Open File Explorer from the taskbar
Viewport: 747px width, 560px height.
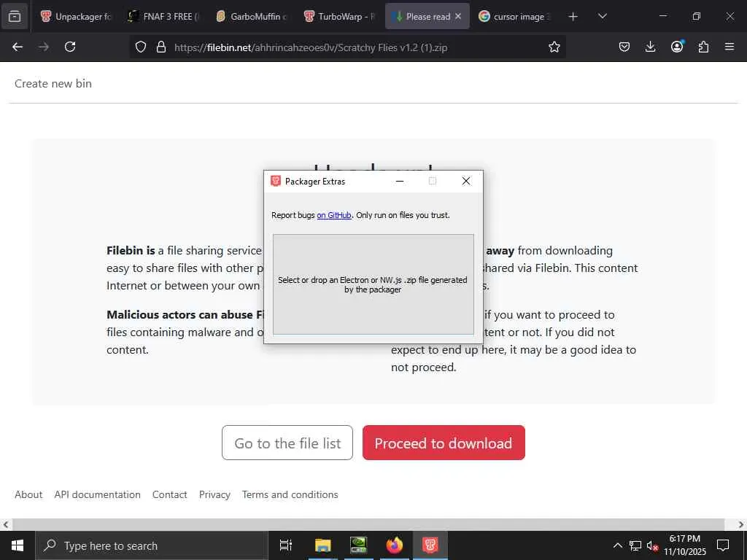pyautogui.click(x=322, y=545)
